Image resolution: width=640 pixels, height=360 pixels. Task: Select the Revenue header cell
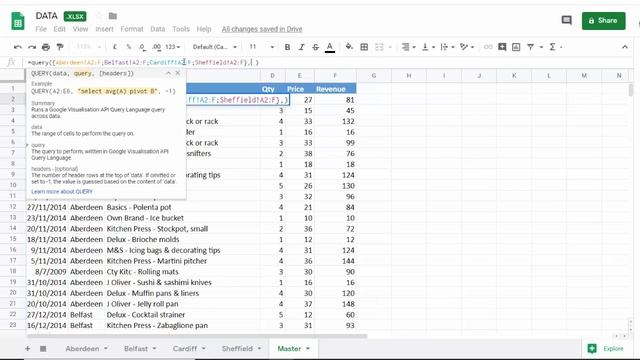pos(335,89)
